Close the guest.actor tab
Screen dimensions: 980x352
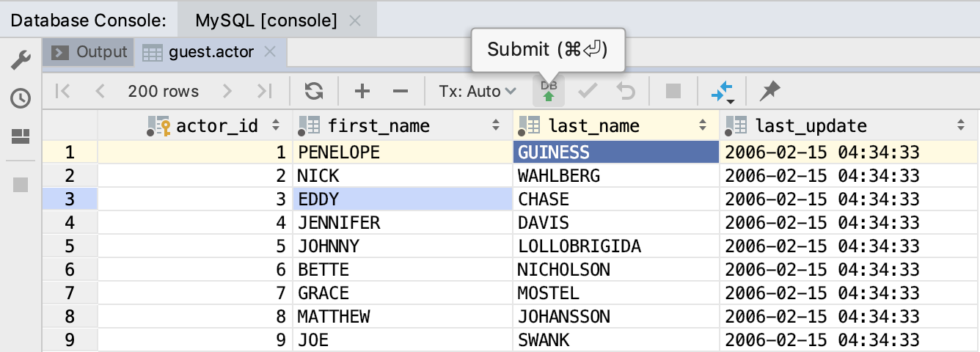269,52
